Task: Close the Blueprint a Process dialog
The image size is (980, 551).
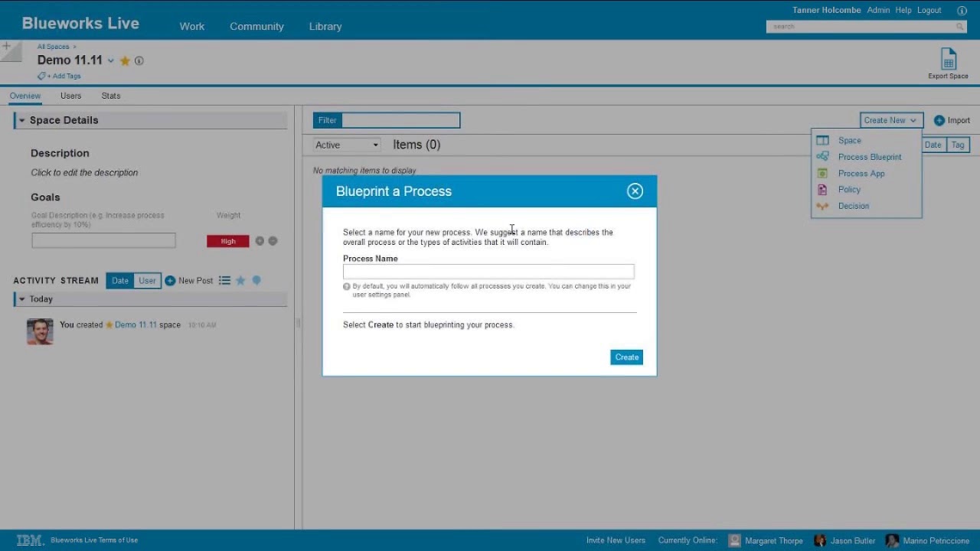Action: pos(635,191)
